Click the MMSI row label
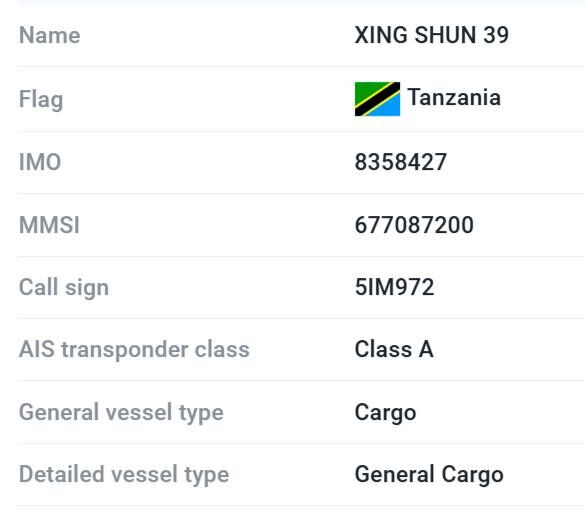The height and width of the screenshot is (511, 585). [x=49, y=225]
